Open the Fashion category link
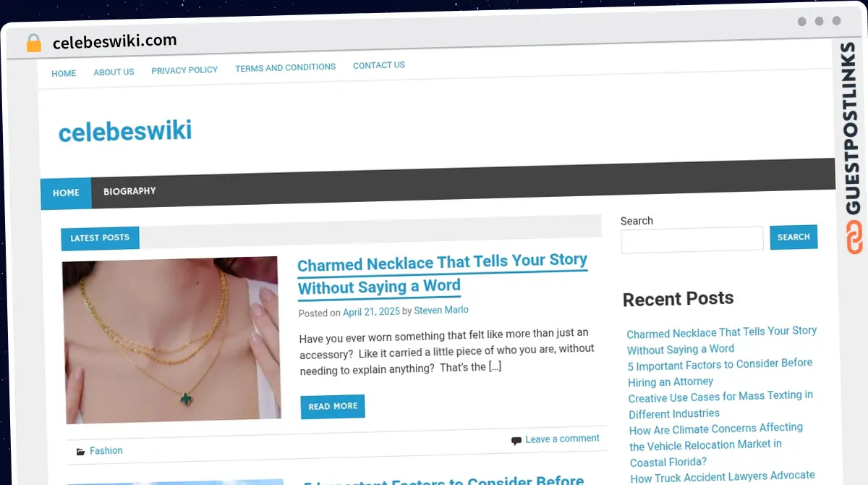Image resolution: width=868 pixels, height=485 pixels. [106, 450]
